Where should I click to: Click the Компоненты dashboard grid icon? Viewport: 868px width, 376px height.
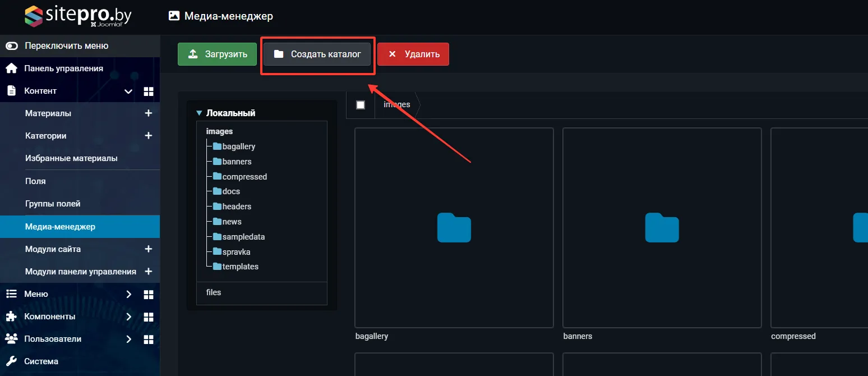point(149,317)
